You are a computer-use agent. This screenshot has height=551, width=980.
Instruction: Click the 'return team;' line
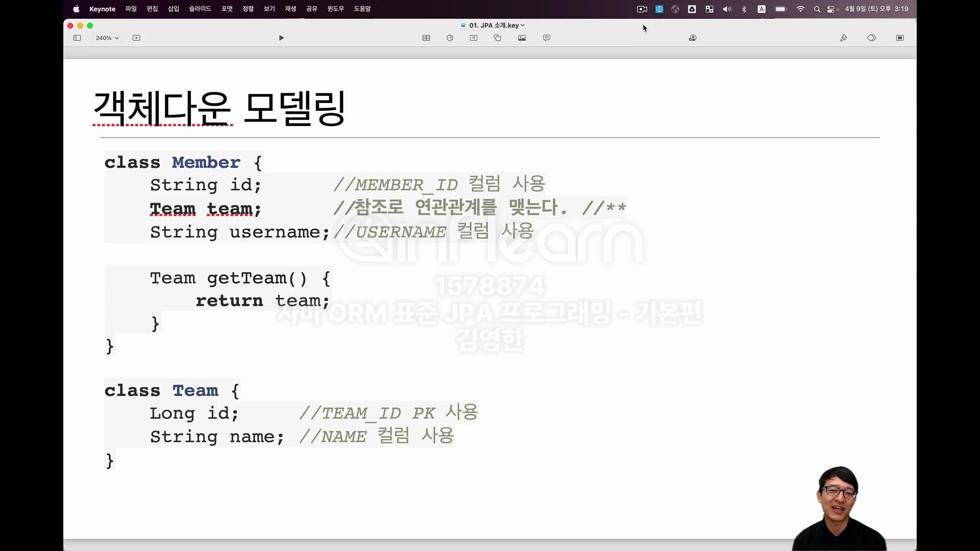(263, 301)
